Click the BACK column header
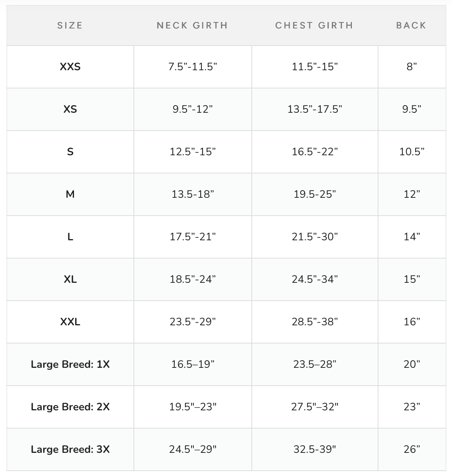This screenshot has height=476, width=452. 411,25
